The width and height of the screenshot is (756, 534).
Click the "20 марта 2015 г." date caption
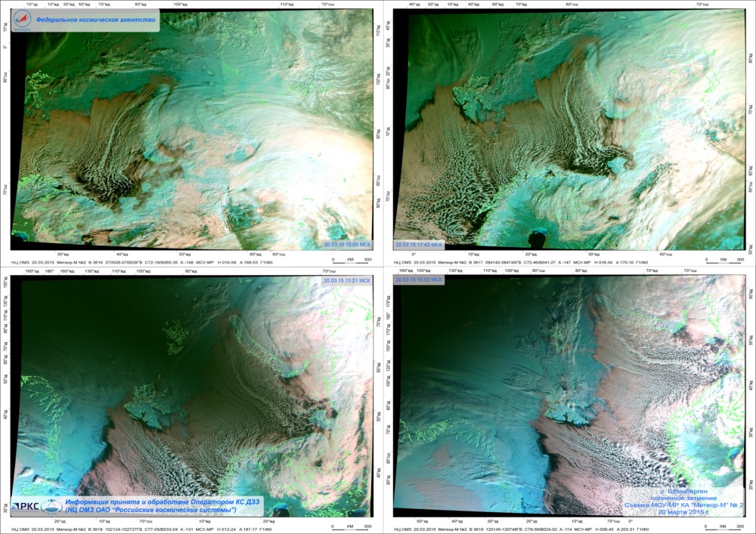[x=683, y=512]
